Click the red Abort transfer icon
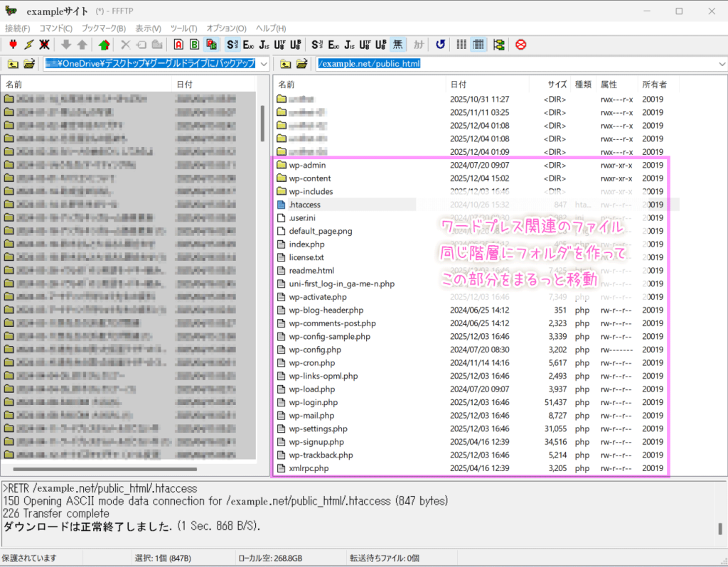 coord(521,45)
